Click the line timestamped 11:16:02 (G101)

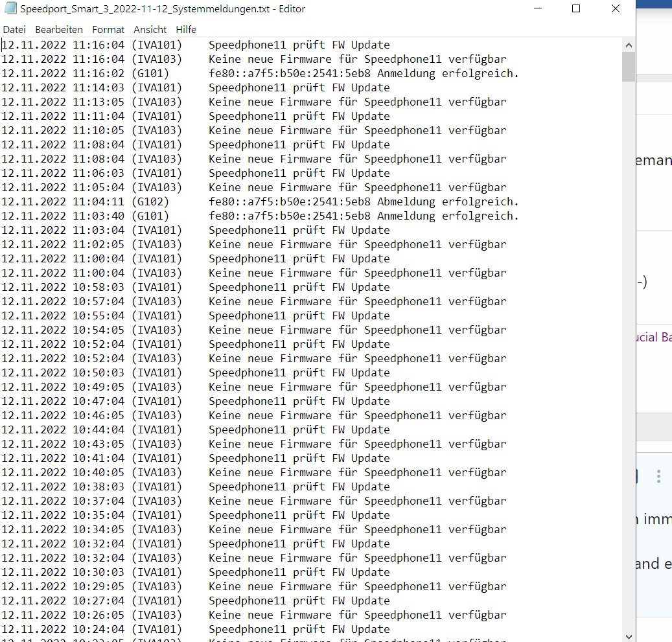(x=260, y=73)
